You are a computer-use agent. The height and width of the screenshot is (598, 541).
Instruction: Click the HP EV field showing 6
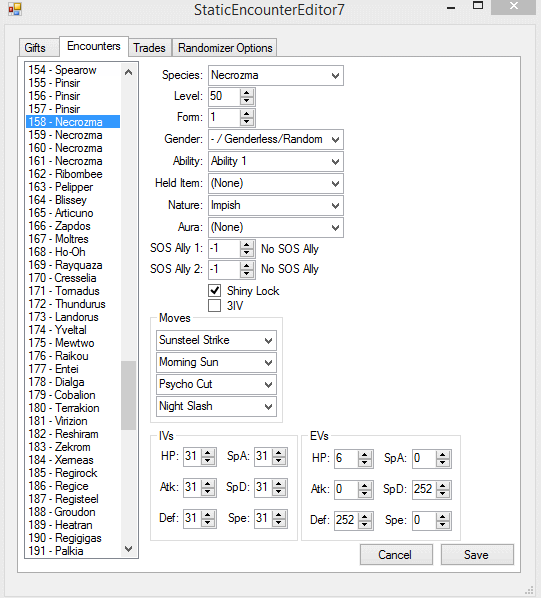pos(346,458)
